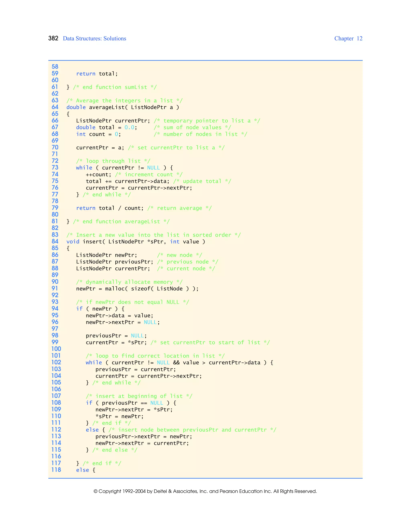
Task: Click the 'Average the integers in a list' comment
Action: [124, 101]
